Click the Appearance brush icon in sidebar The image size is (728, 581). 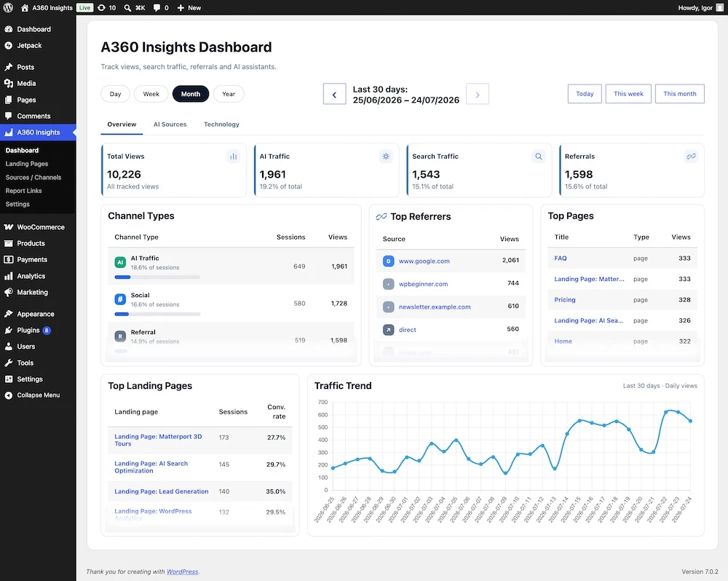pyautogui.click(x=8, y=314)
